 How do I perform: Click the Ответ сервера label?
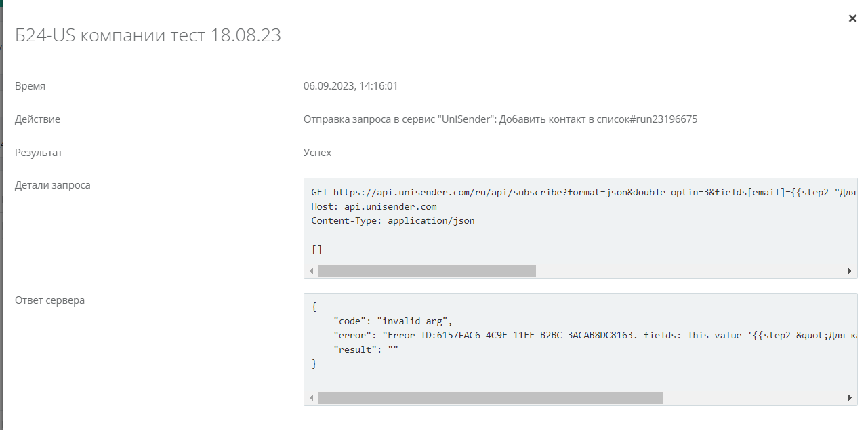[50, 300]
